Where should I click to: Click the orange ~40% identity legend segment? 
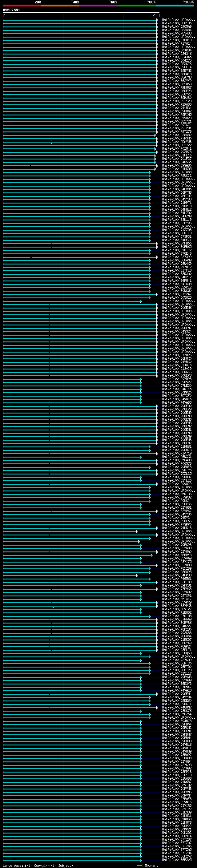click(x=60, y=6)
